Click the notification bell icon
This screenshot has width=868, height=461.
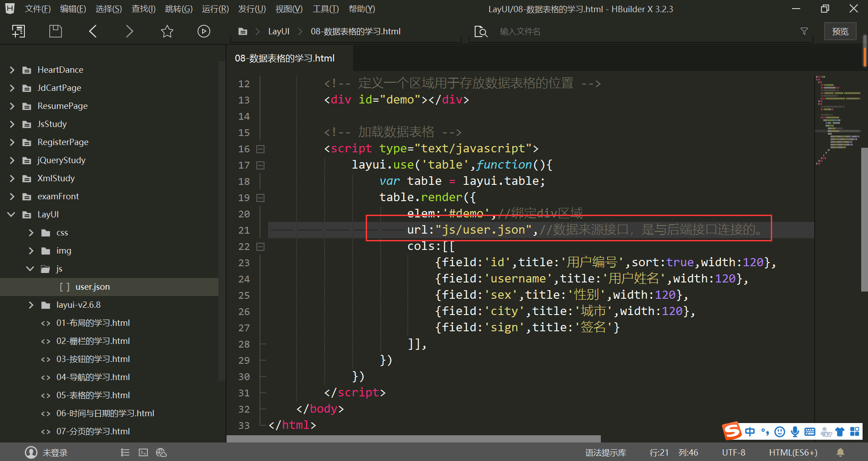click(840, 452)
